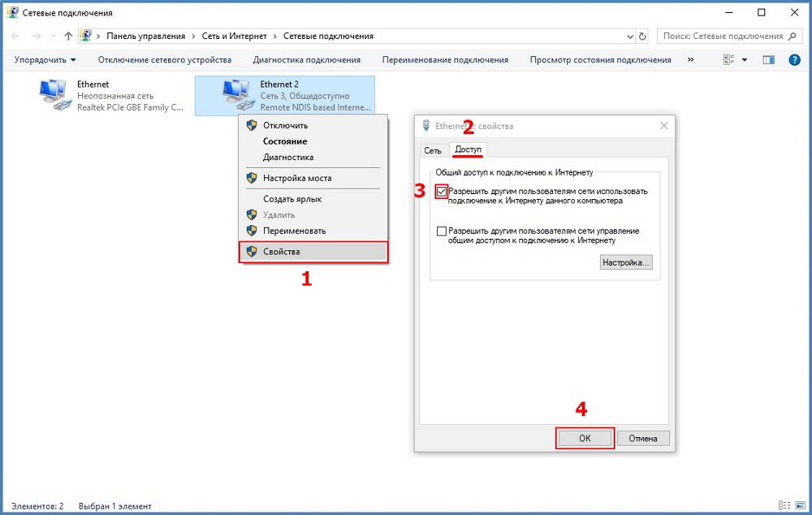This screenshot has width=812, height=515.
Task: Click the Ethernet adapter icon
Action: 56,95
